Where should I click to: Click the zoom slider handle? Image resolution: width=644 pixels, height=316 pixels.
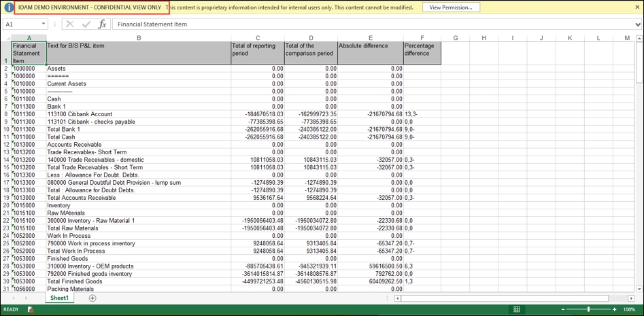click(x=588, y=309)
